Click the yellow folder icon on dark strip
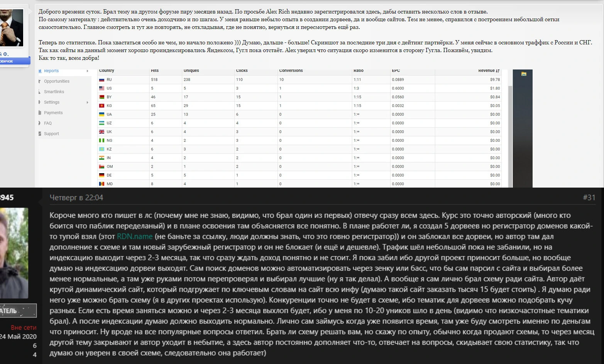The height and width of the screenshot is (364, 604). click(524, 74)
